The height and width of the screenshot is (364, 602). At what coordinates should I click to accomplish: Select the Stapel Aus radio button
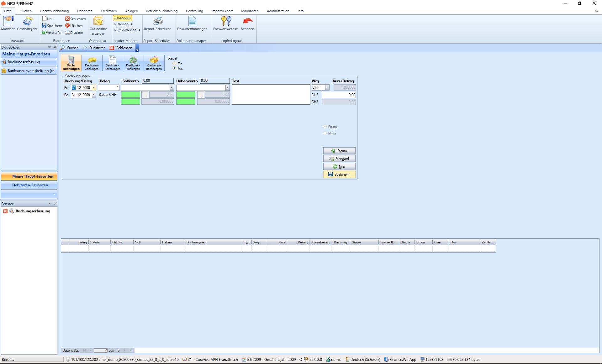click(174, 68)
